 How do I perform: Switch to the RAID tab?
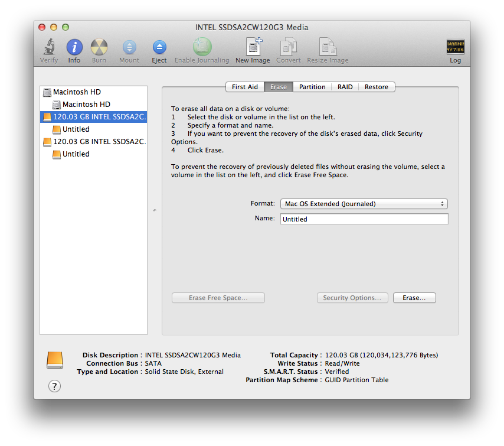click(x=345, y=87)
